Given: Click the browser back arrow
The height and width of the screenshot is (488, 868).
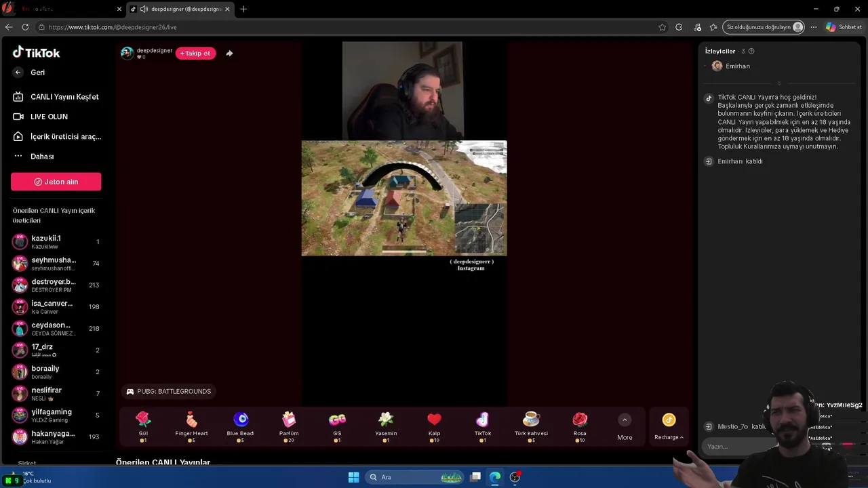Looking at the screenshot, I should point(9,27).
